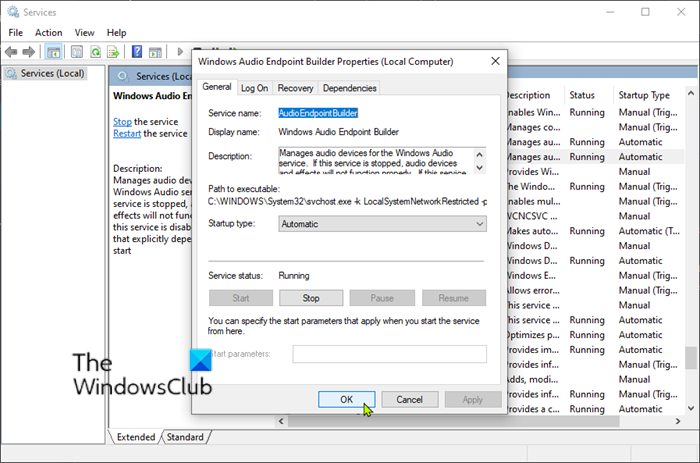Click the highlighted AudioEndpointBuilder service name

318,113
